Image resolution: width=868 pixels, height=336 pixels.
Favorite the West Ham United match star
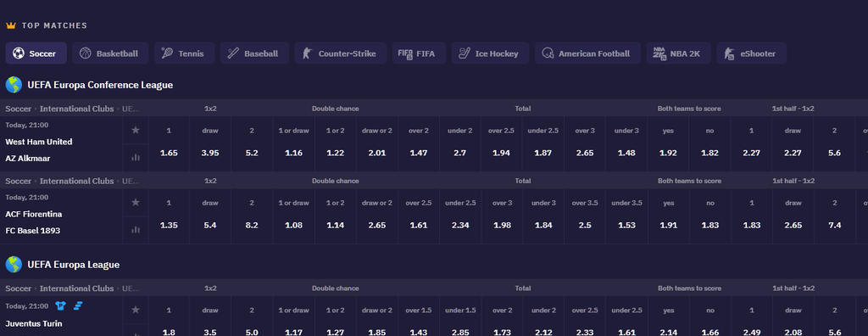(136, 130)
